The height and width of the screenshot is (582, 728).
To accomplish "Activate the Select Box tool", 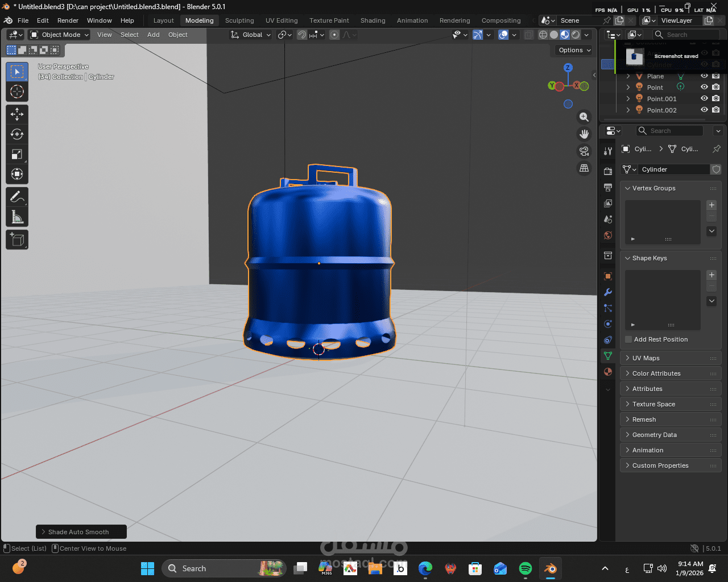I will 17,72.
